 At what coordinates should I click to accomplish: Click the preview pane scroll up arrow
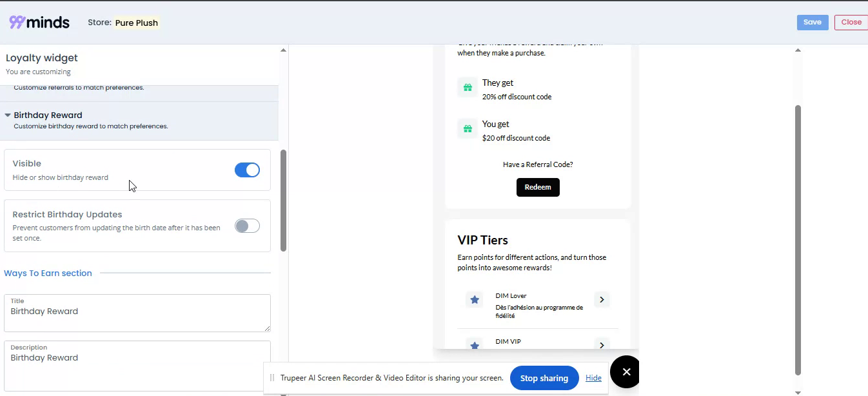coord(798,50)
